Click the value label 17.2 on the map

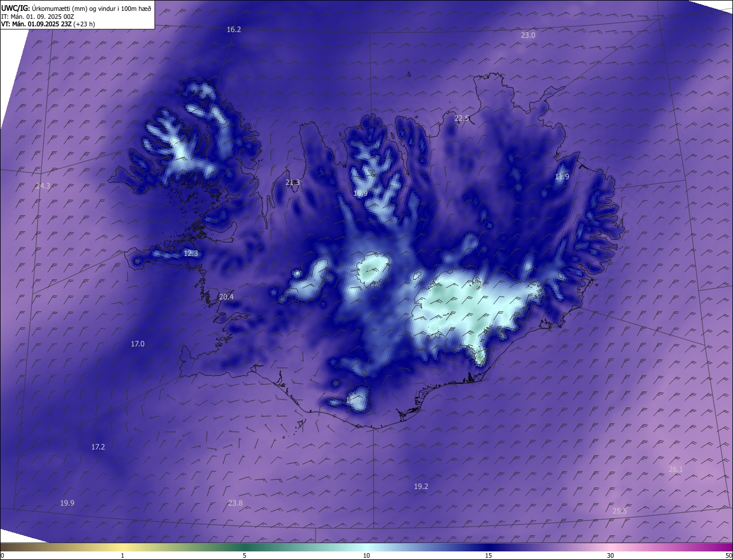[x=98, y=447]
